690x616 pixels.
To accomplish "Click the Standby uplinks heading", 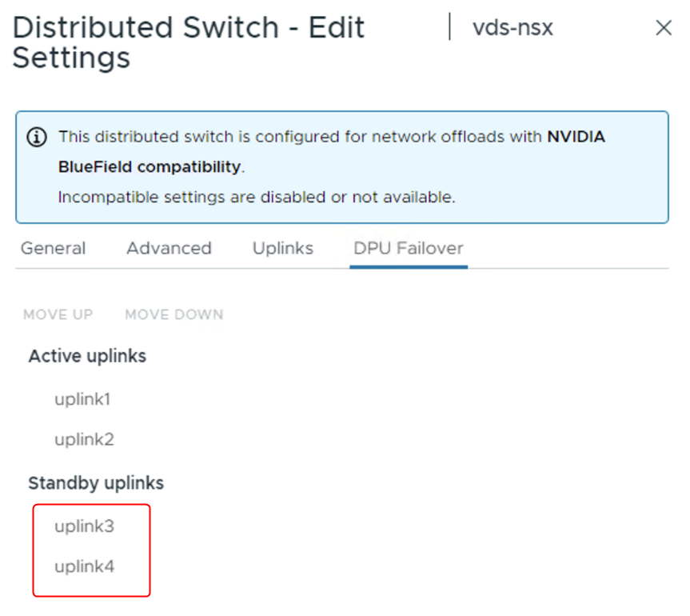I will (96, 483).
